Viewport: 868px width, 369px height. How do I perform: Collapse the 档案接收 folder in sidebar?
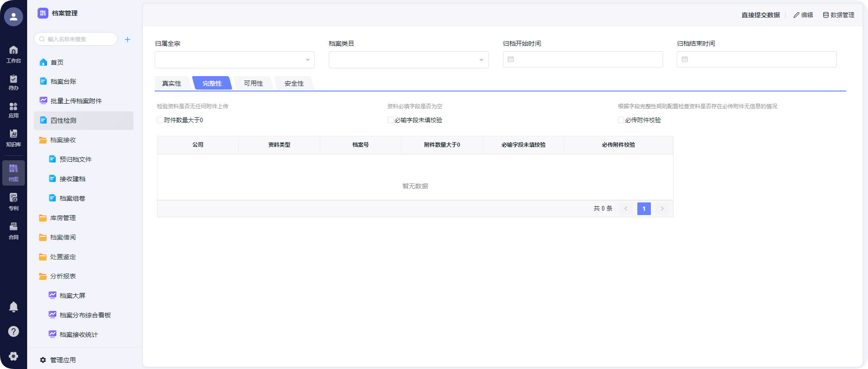[x=63, y=140]
